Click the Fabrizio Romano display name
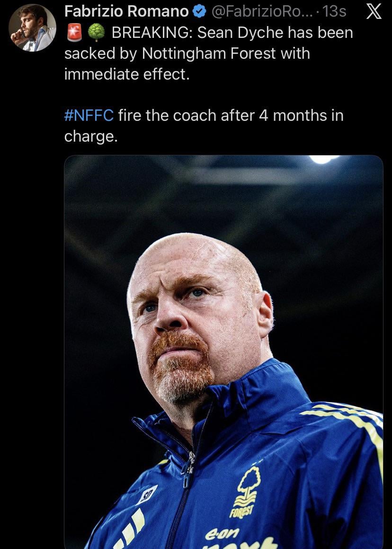The image size is (392, 549). tap(126, 12)
